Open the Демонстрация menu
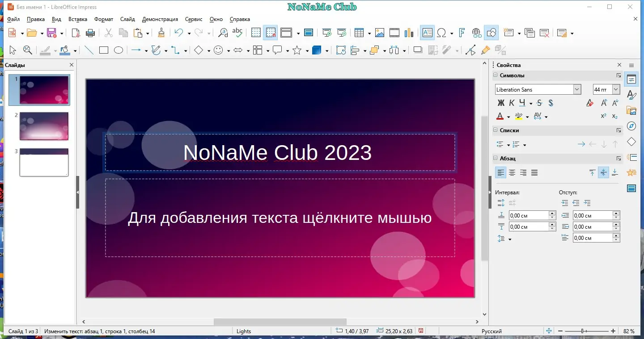644x339 pixels. [x=160, y=19]
